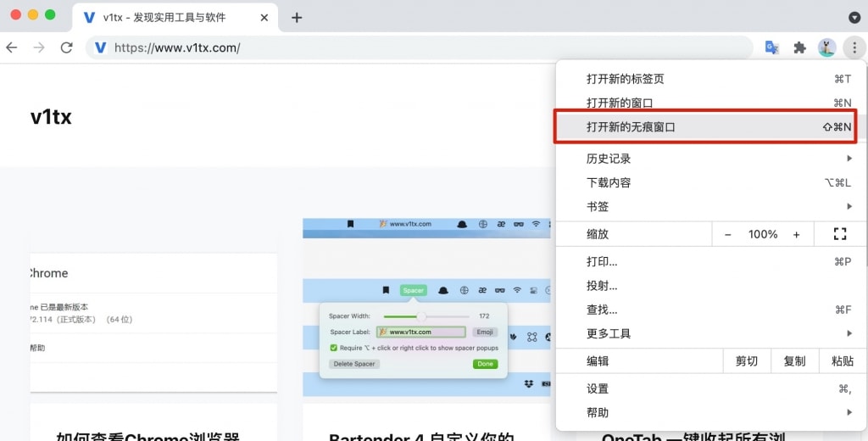
Task: Open 下载内容 from the menu
Action: (711, 183)
